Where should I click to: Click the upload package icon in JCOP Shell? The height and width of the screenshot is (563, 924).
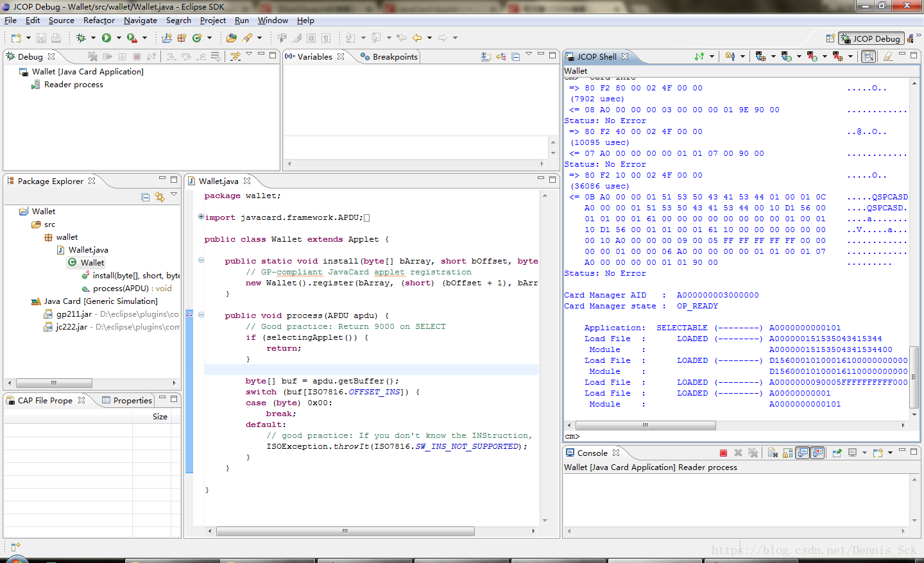click(x=761, y=56)
